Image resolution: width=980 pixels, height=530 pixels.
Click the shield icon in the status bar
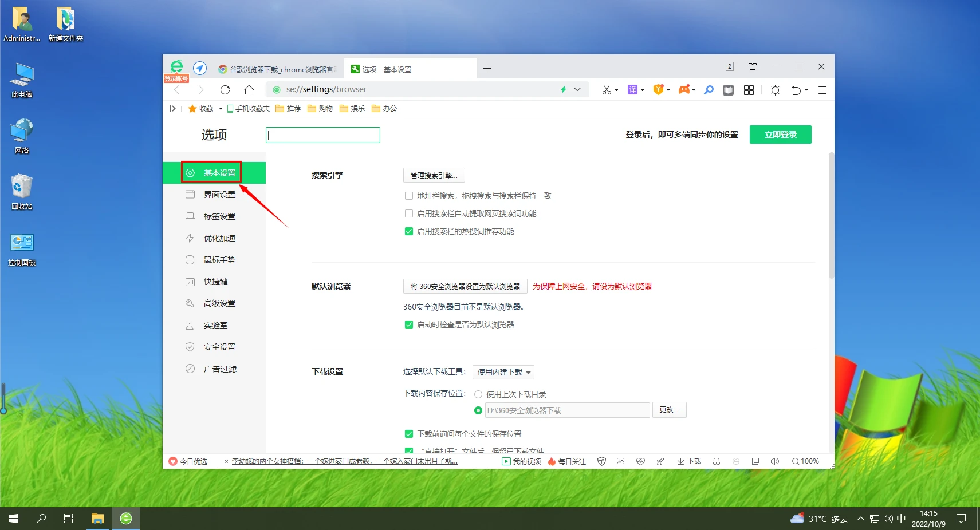tap(601, 461)
